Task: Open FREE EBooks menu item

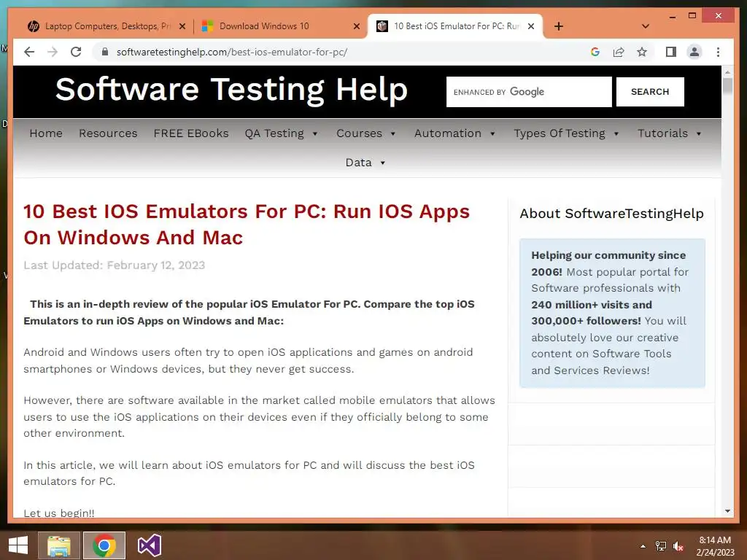Action: pyautogui.click(x=191, y=133)
